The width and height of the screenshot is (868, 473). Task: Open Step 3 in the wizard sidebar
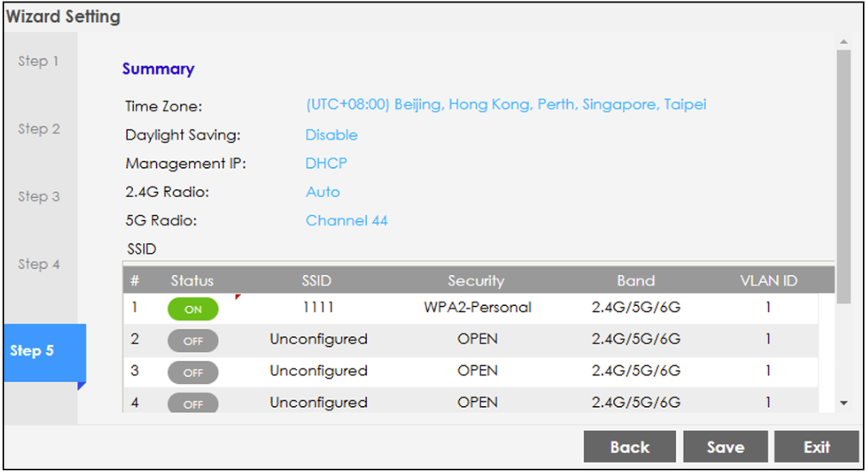point(39,197)
